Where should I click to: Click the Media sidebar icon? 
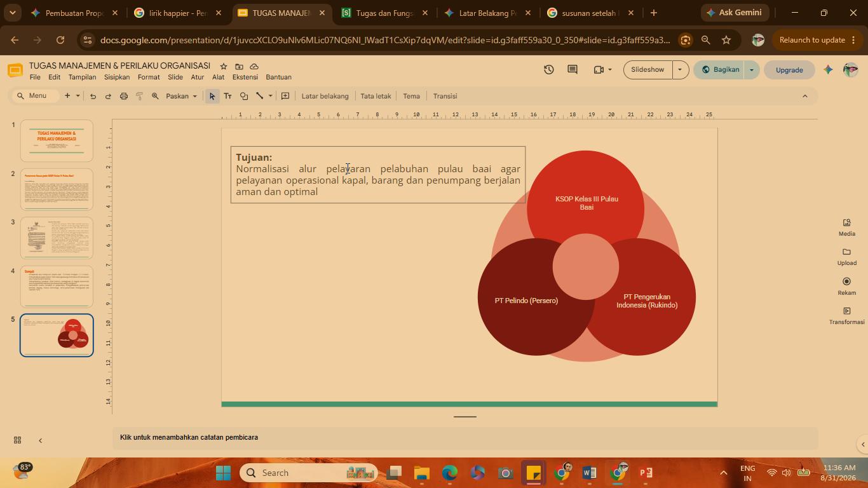click(846, 227)
